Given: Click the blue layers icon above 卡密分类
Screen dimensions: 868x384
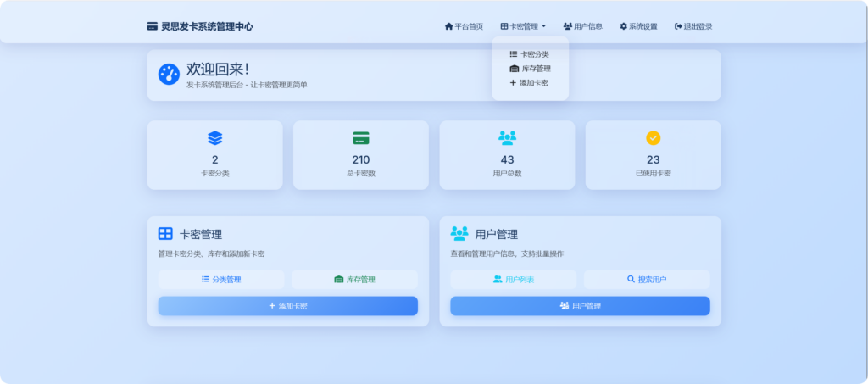Looking at the screenshot, I should pyautogui.click(x=214, y=137).
